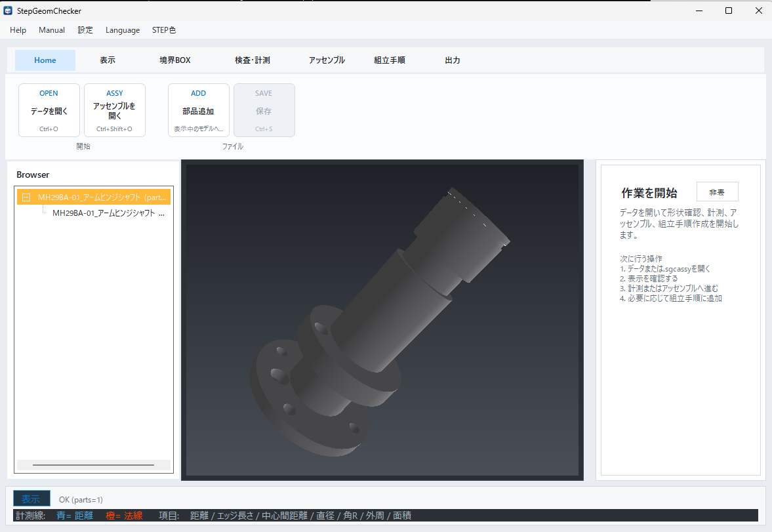Close the StepGeomChecker window
The height and width of the screenshot is (532, 772).
[759, 11]
